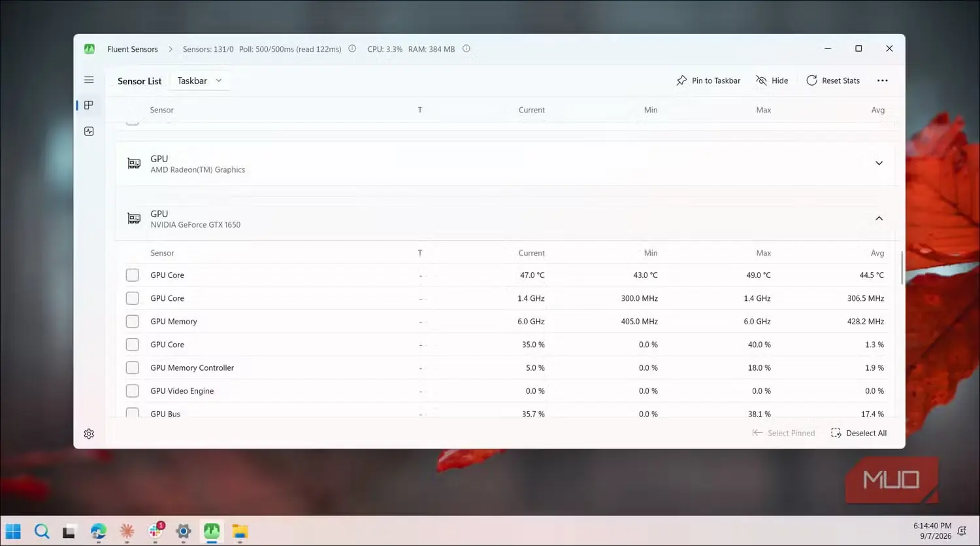Screen dimensions: 980x546
Task: Click the 428.2 MHz average value
Action: pos(866,322)
